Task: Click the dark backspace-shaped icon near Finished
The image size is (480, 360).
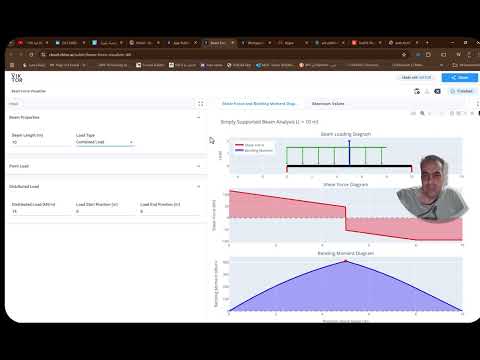Action: pyautogui.click(x=437, y=91)
